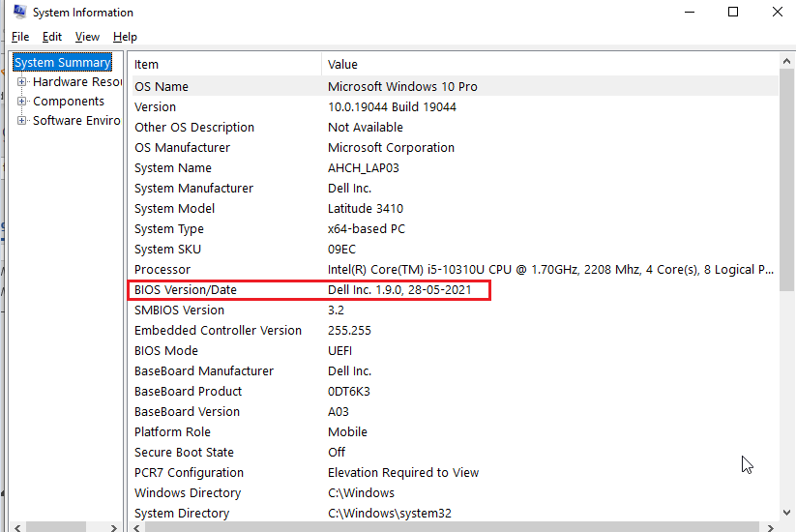Select the BaseBoard Version row
The image size is (796, 532).
pyautogui.click(x=455, y=412)
